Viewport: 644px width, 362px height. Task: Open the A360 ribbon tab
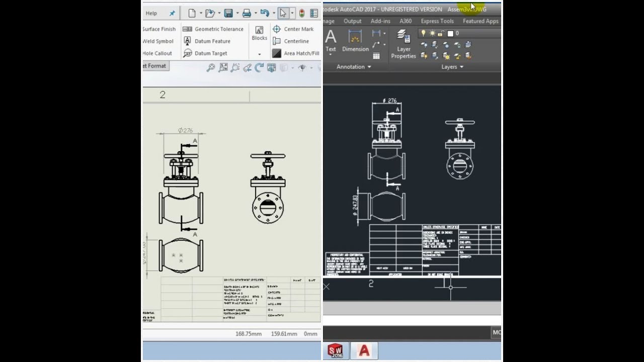tap(406, 21)
